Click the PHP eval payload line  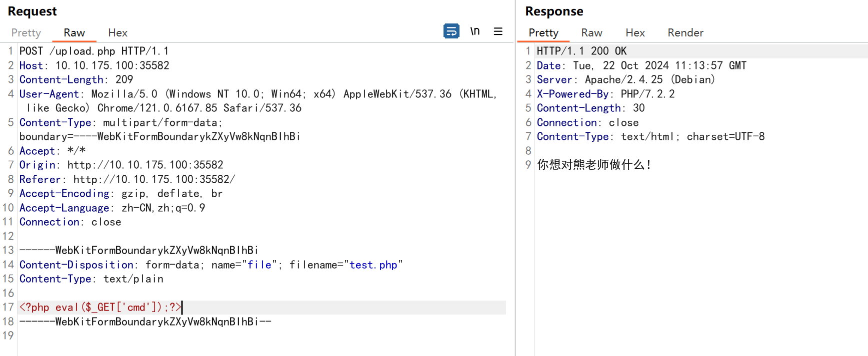(x=100, y=307)
